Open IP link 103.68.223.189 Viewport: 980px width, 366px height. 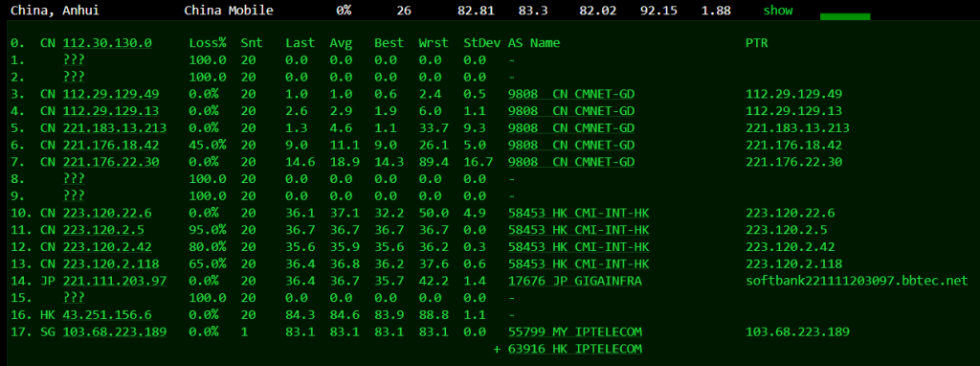pyautogui.click(x=115, y=331)
